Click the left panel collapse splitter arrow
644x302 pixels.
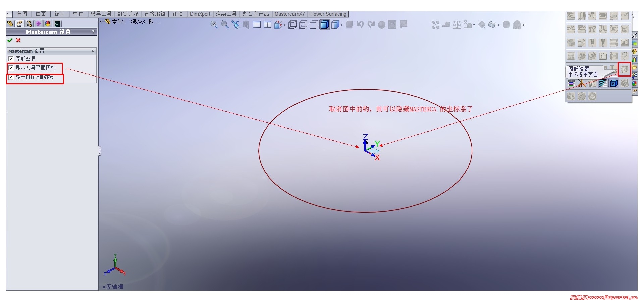coord(99,151)
